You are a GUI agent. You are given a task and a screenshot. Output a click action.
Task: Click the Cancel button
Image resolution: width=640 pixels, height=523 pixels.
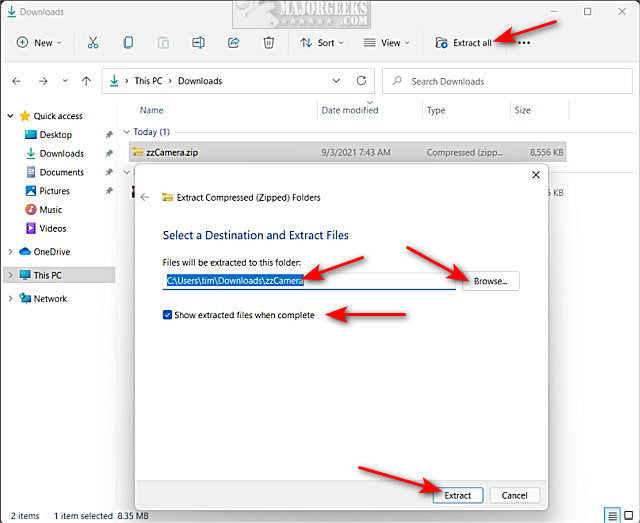515,495
